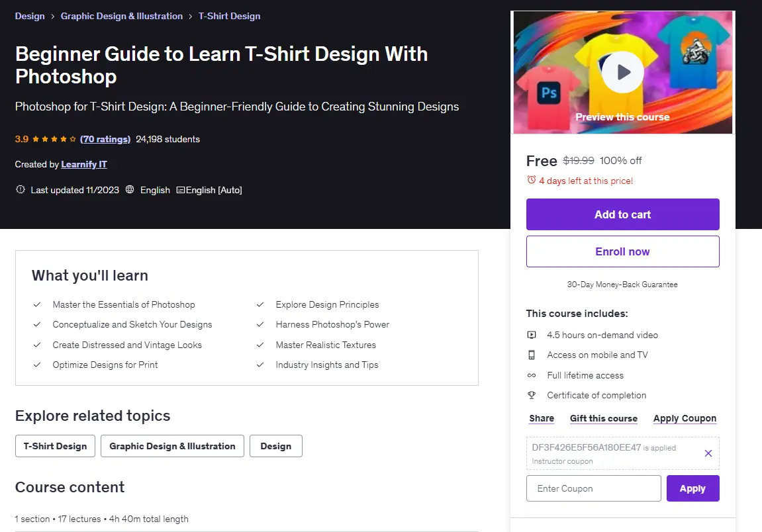
Task: Open the 70 ratings link
Action: coord(105,139)
